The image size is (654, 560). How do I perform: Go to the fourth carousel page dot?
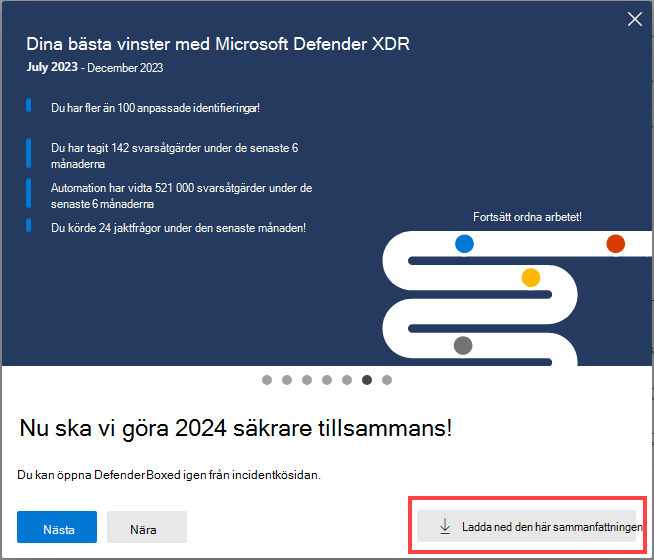pyautogui.click(x=327, y=380)
